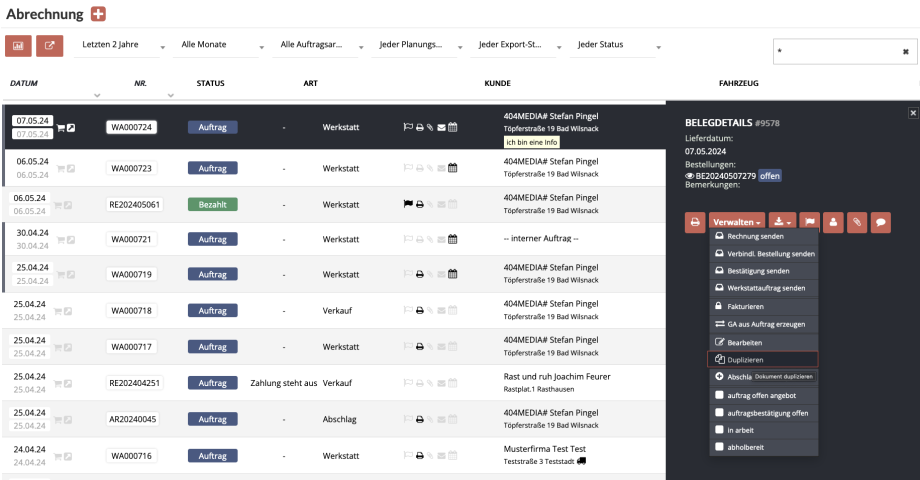
Task: Click the Verwalten dropdown button
Action: coord(738,222)
